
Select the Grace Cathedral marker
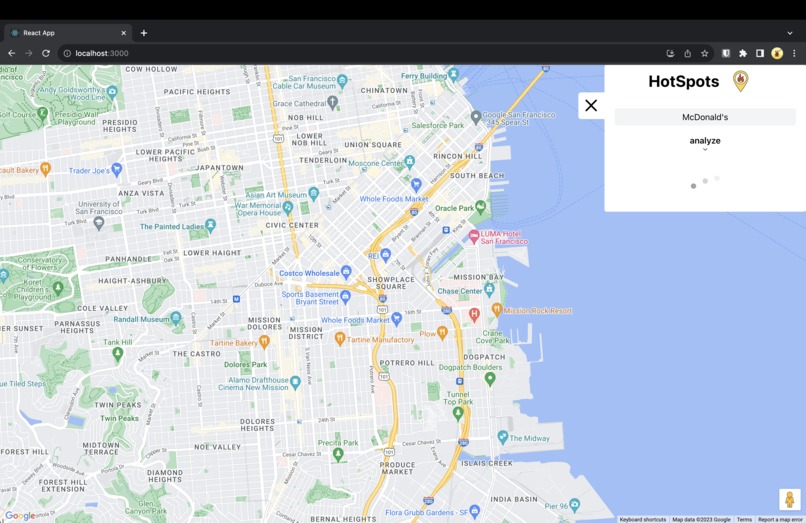click(x=333, y=102)
